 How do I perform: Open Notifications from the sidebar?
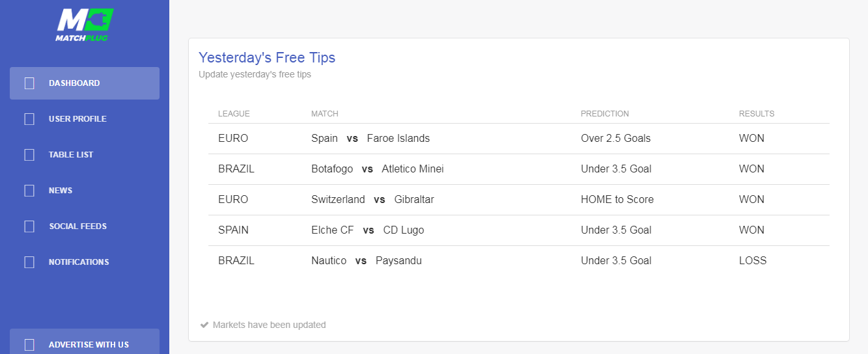pos(85,262)
